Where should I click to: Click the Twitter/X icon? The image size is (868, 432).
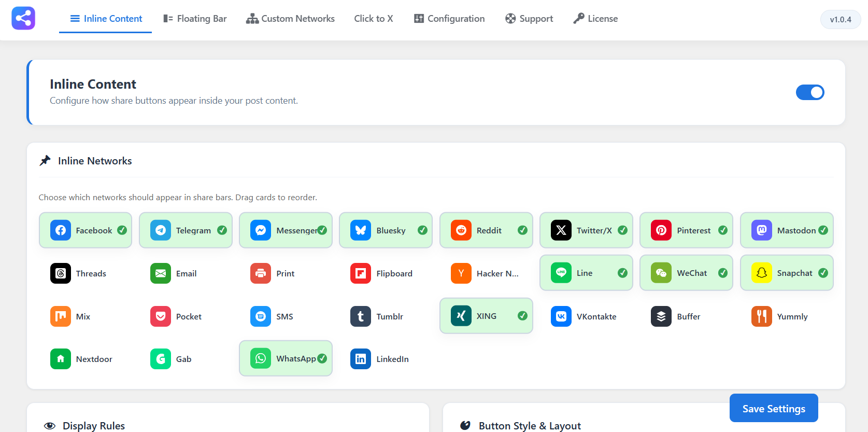pos(561,230)
